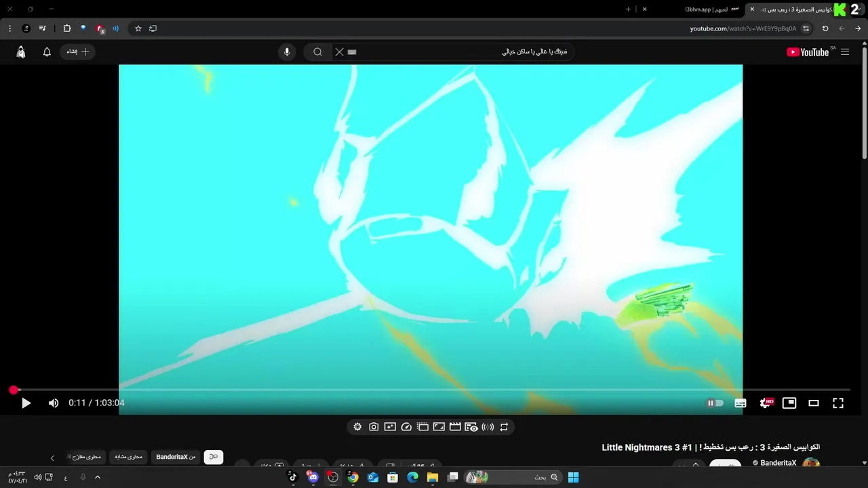Open the BanderitaX channel name link

coord(778,463)
